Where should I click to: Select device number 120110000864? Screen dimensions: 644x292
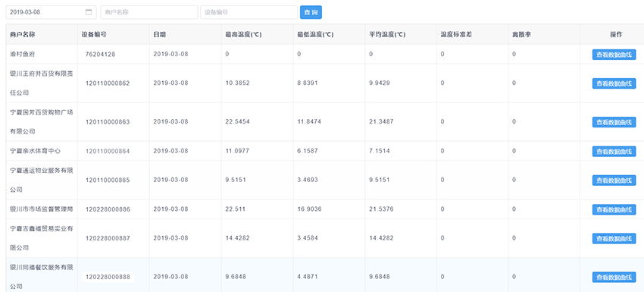108,152
